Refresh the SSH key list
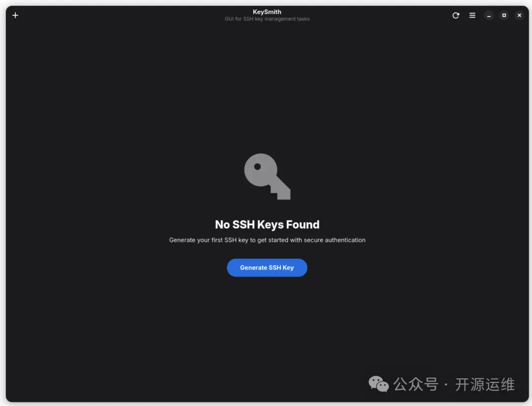The width and height of the screenshot is (532, 406). 456,15
